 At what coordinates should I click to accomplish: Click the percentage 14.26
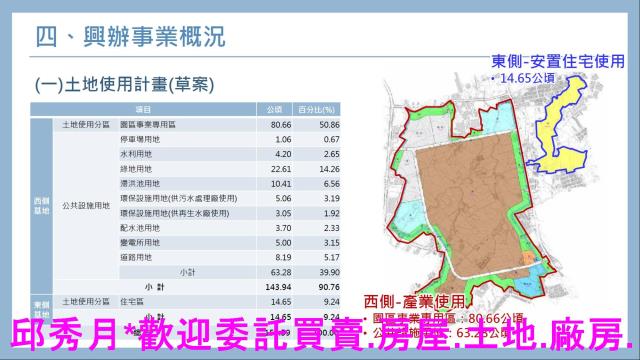tap(329, 169)
